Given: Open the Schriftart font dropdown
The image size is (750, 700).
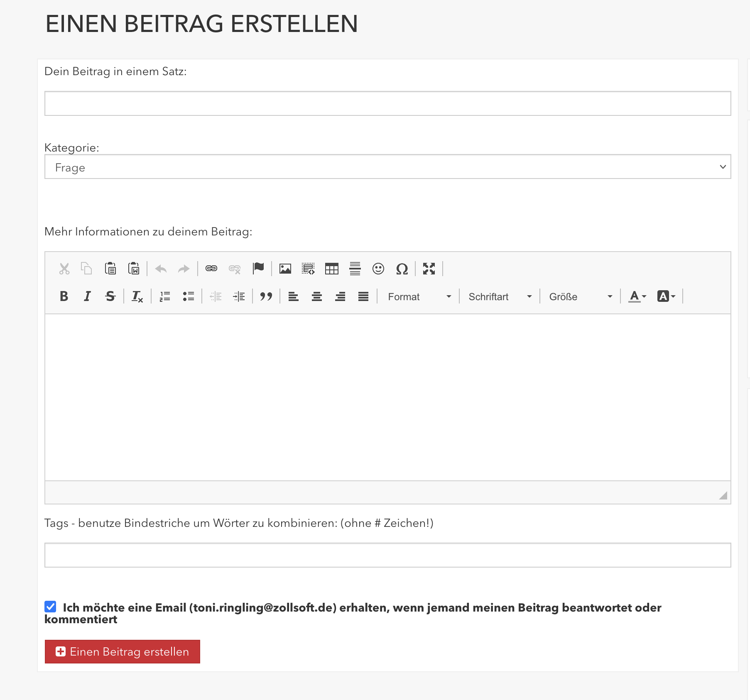Looking at the screenshot, I should [500, 296].
